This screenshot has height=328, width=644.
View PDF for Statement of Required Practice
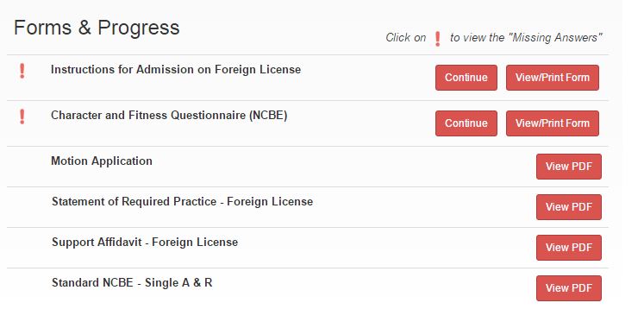point(569,207)
